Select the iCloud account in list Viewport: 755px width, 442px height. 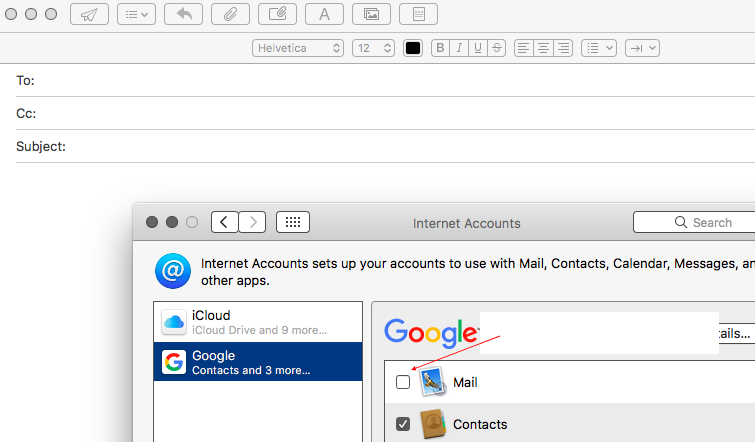point(258,322)
